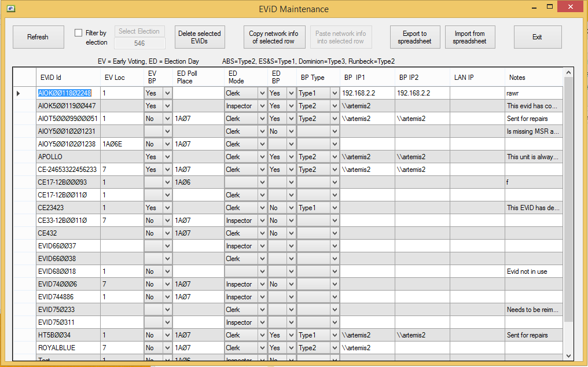Screen dimensions: 588x367
Task: Click the EViD Maintenance window icon
Action: point(11,8)
